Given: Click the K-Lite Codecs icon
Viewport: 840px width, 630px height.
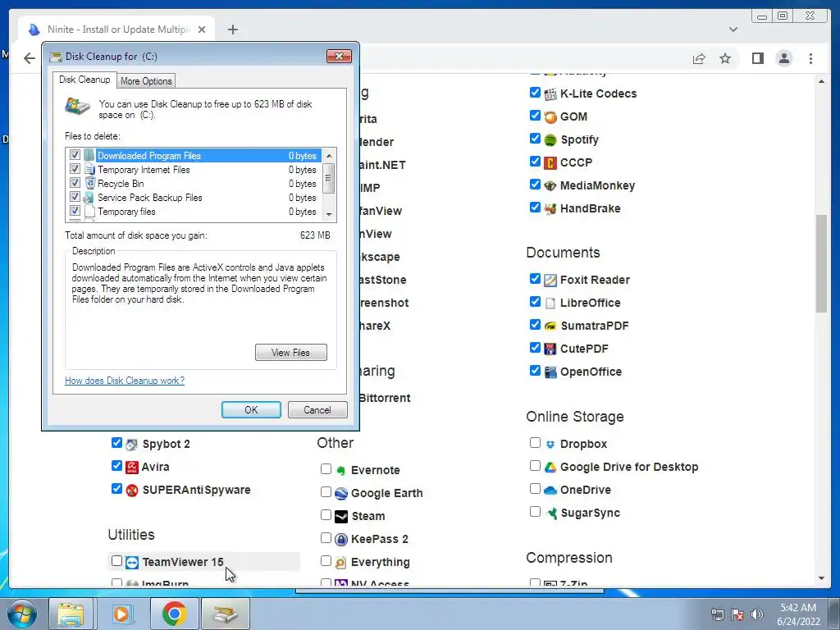Looking at the screenshot, I should 550,94.
